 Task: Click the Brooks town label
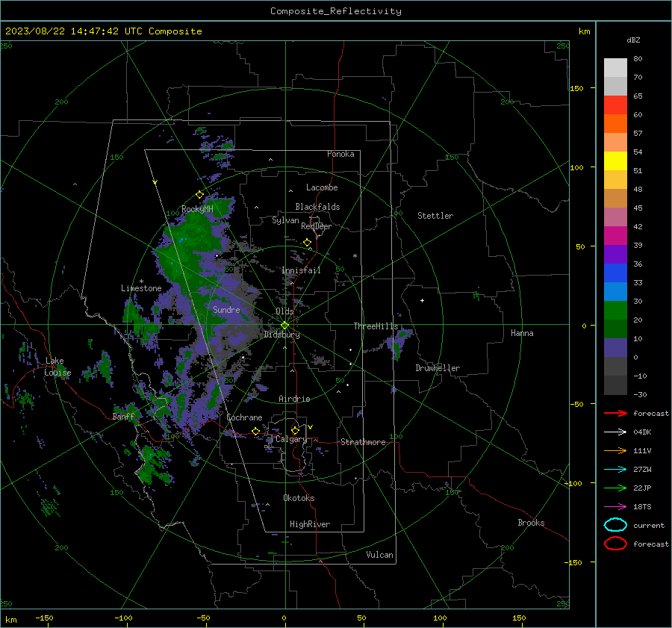[x=531, y=523]
